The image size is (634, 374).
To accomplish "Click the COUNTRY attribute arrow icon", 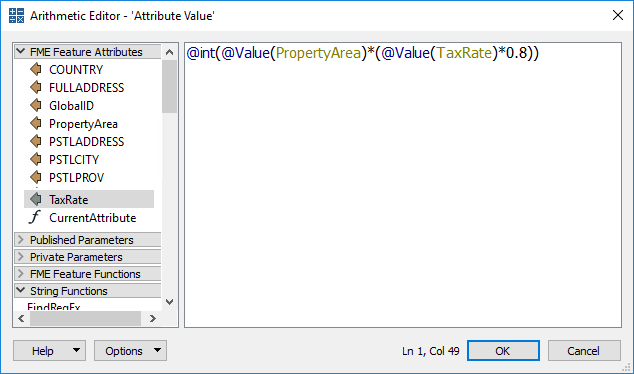I will pos(36,70).
